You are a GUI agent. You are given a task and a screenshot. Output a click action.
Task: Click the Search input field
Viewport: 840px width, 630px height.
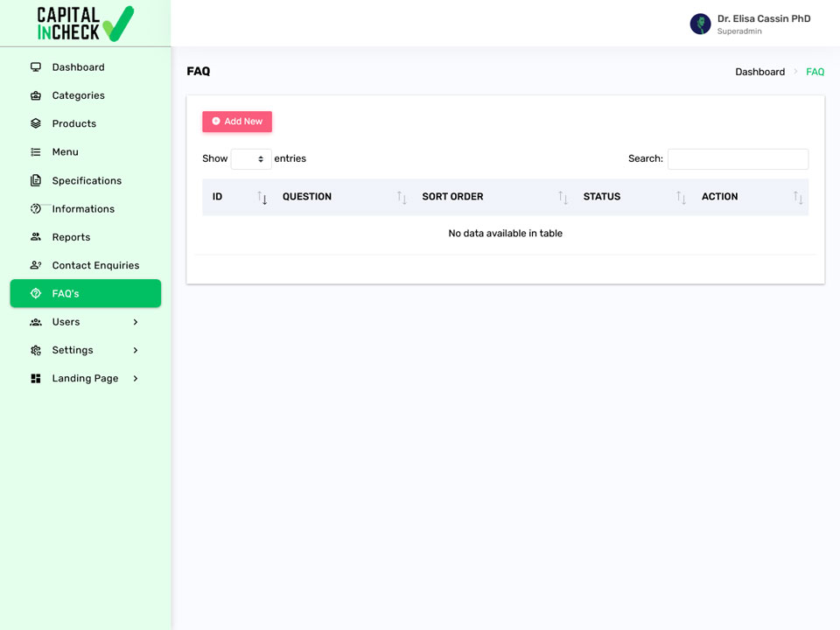tap(738, 159)
